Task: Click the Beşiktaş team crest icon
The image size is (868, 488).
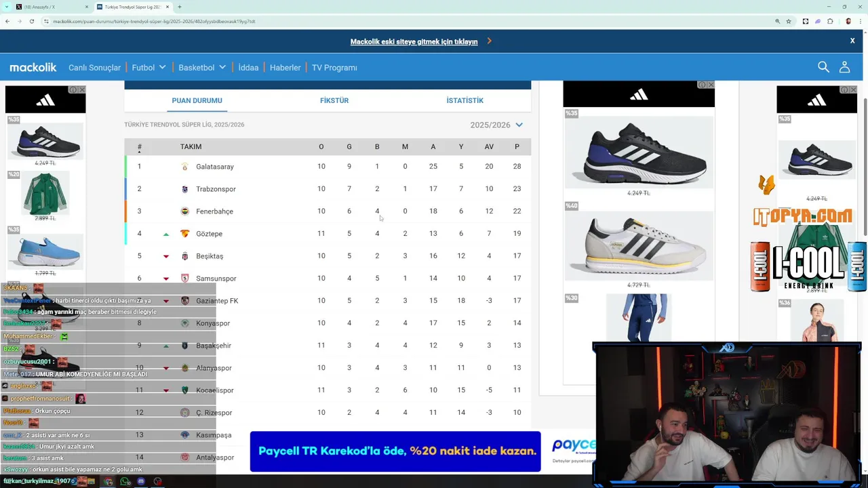Action: point(185,256)
